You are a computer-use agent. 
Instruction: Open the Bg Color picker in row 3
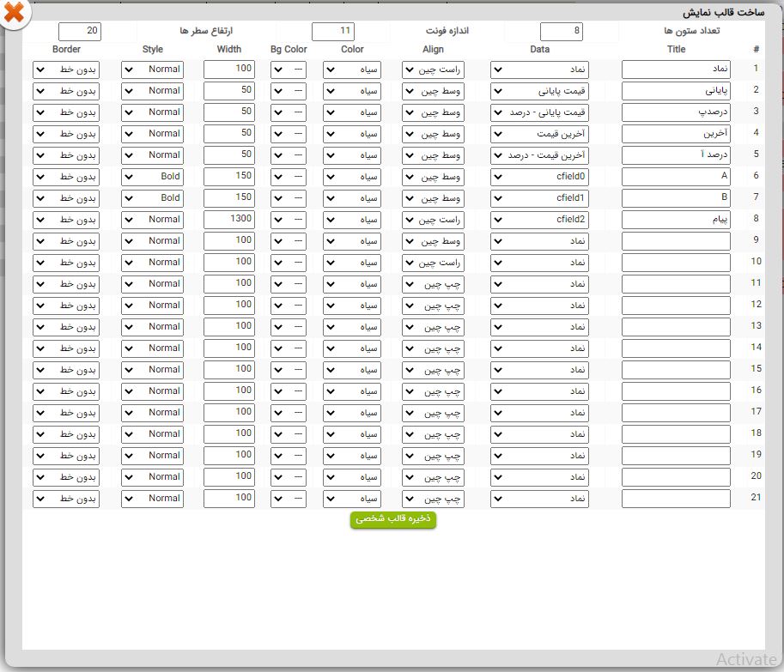(288, 112)
